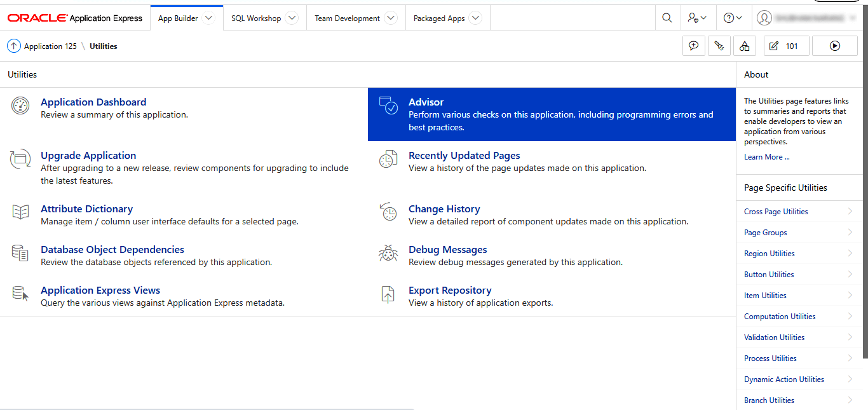
Task: Click the Learn More link
Action: click(x=767, y=157)
